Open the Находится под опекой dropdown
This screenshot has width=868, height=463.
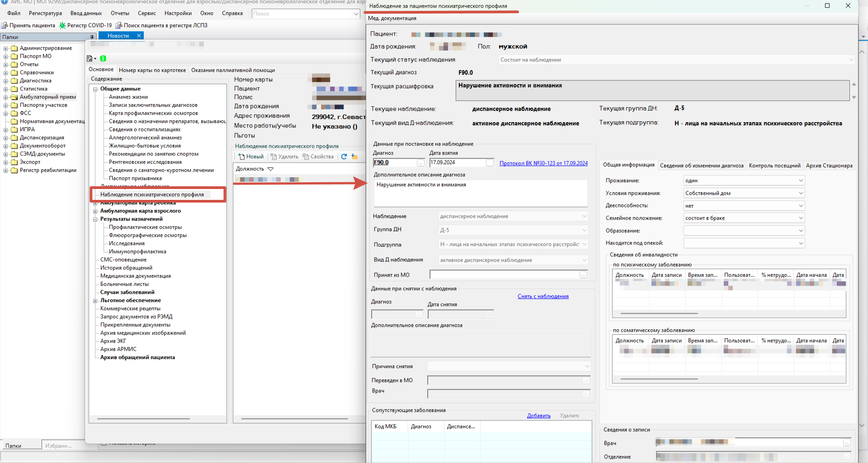coord(801,243)
